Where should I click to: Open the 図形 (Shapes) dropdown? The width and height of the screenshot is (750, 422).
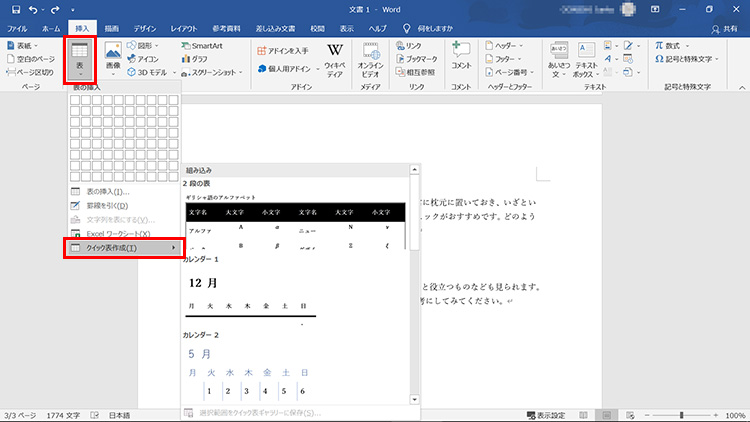click(152, 46)
